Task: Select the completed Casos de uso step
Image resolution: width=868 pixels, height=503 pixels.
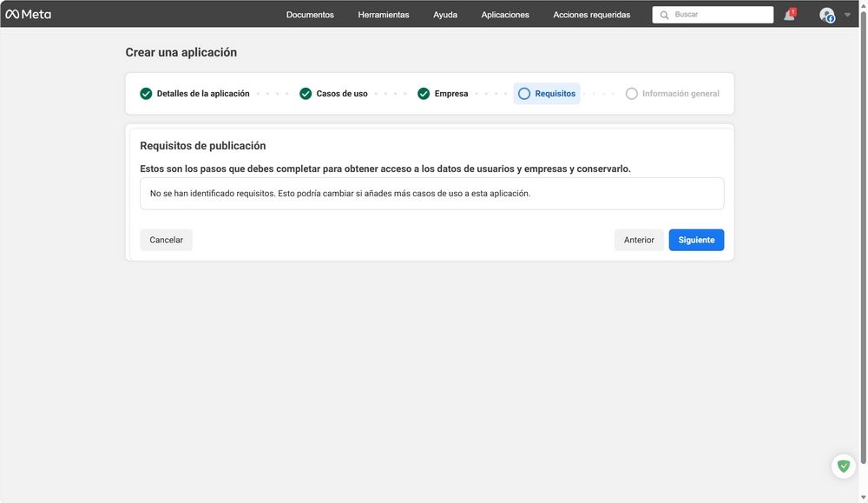Action: pyautogui.click(x=305, y=93)
